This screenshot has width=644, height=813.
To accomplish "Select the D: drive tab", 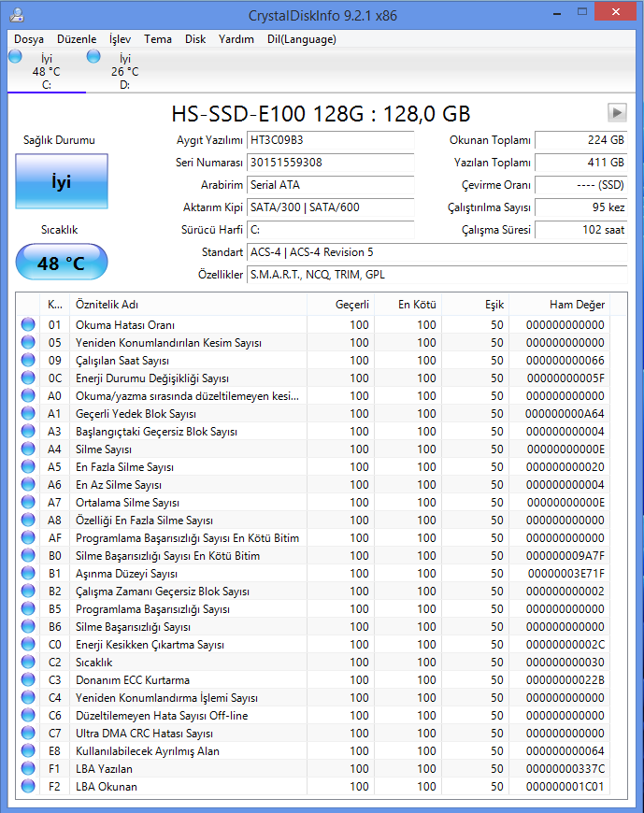I will (125, 71).
